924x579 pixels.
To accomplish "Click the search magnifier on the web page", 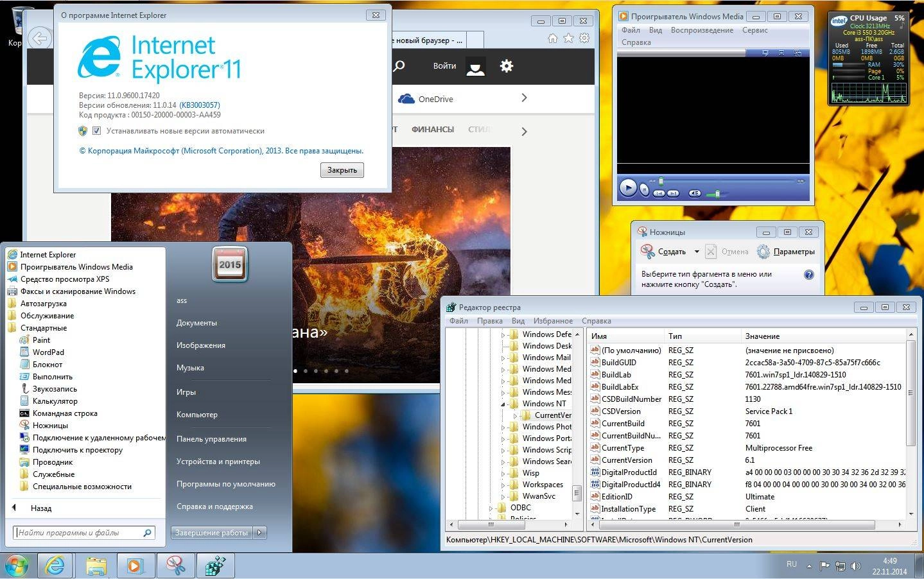I will 399,66.
